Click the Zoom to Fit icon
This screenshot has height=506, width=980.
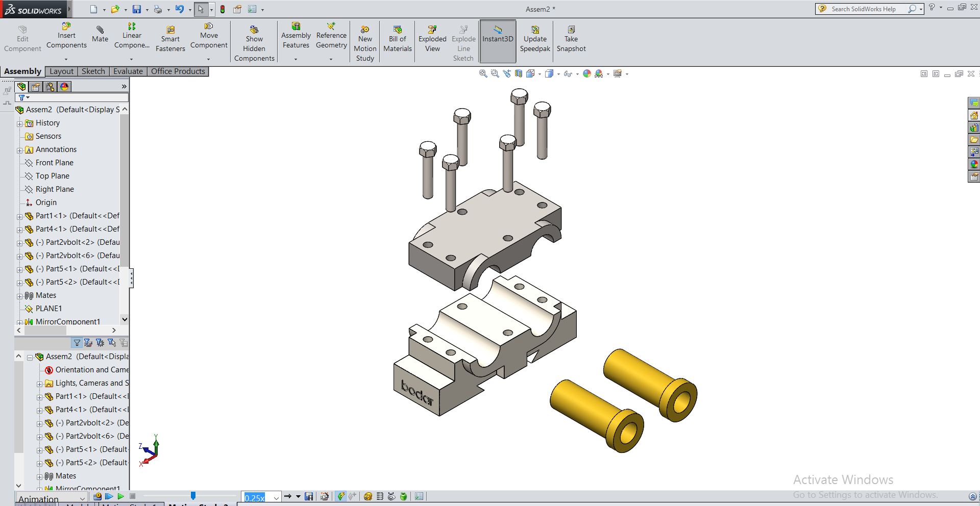click(483, 73)
